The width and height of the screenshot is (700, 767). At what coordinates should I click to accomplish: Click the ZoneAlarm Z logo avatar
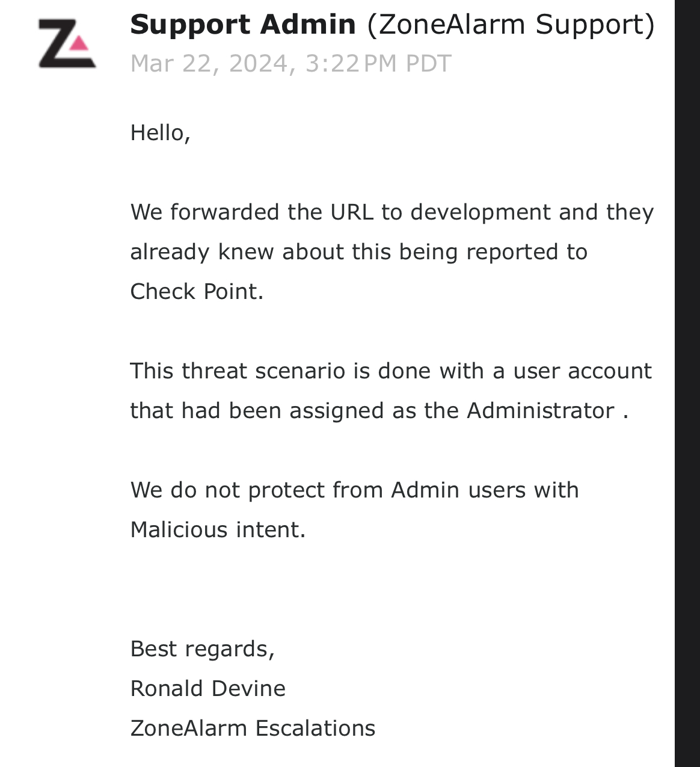point(67,43)
